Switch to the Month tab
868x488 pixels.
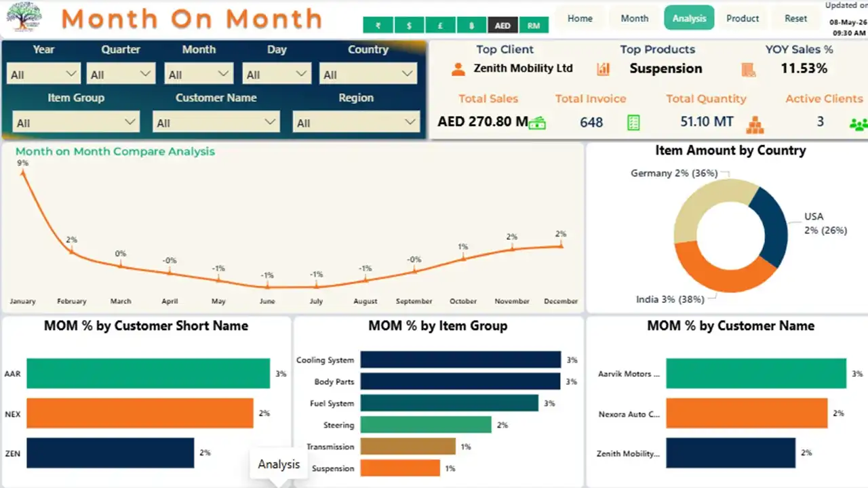[635, 18]
